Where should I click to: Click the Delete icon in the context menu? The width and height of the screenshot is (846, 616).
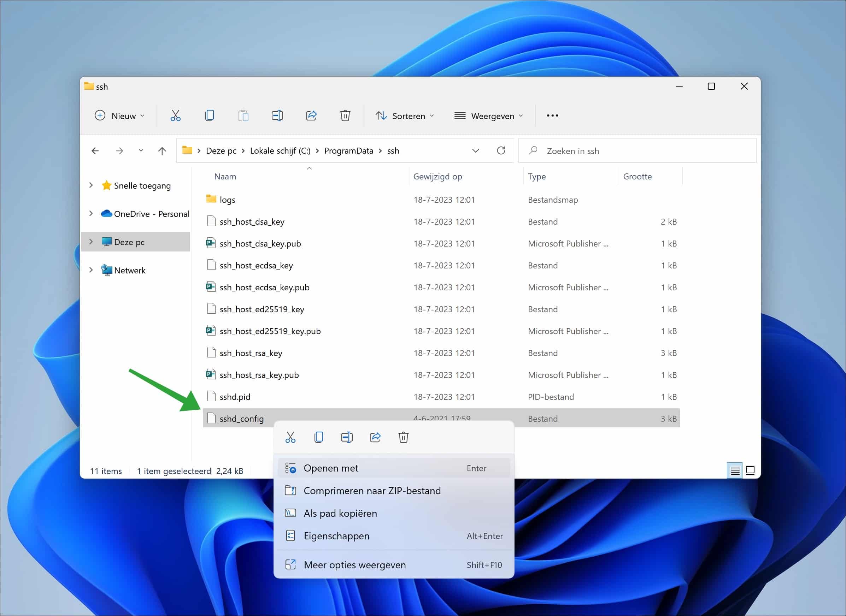point(403,437)
